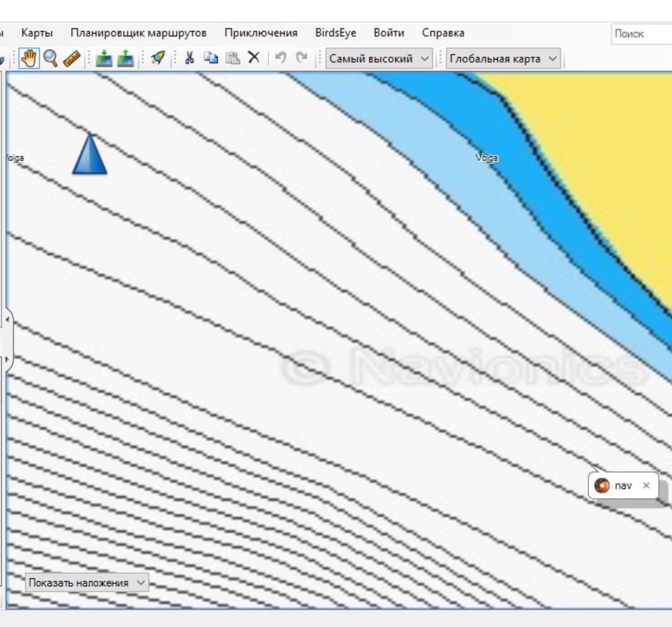The height and width of the screenshot is (627, 672).
Task: Cut selection with scissors icon
Action: click(190, 59)
